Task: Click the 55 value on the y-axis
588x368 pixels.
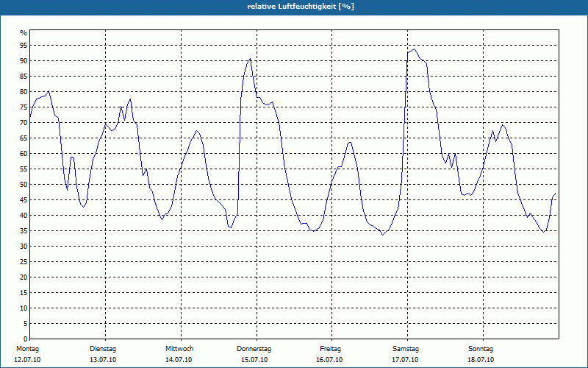Action: pos(24,169)
